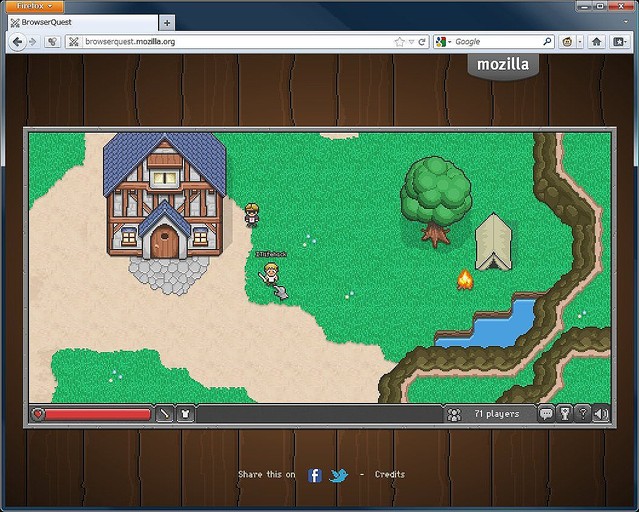This screenshot has height=512, width=639.
Task: Reload the current page
Action: (x=422, y=42)
